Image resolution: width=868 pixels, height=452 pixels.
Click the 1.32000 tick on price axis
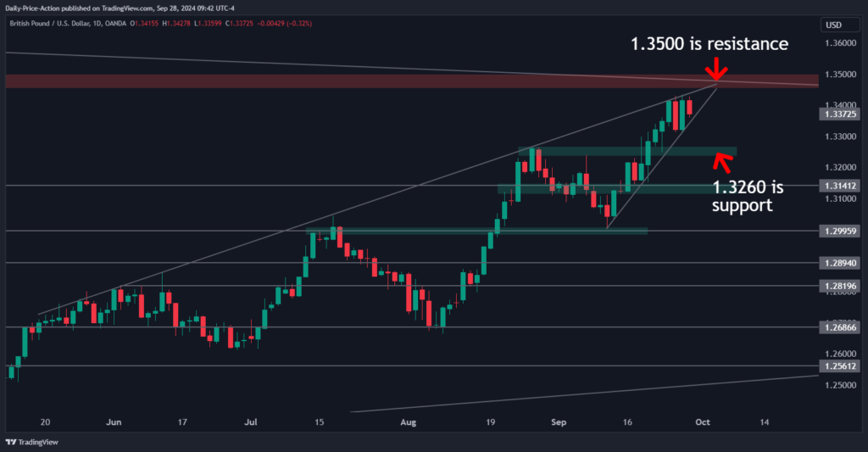[x=840, y=167]
